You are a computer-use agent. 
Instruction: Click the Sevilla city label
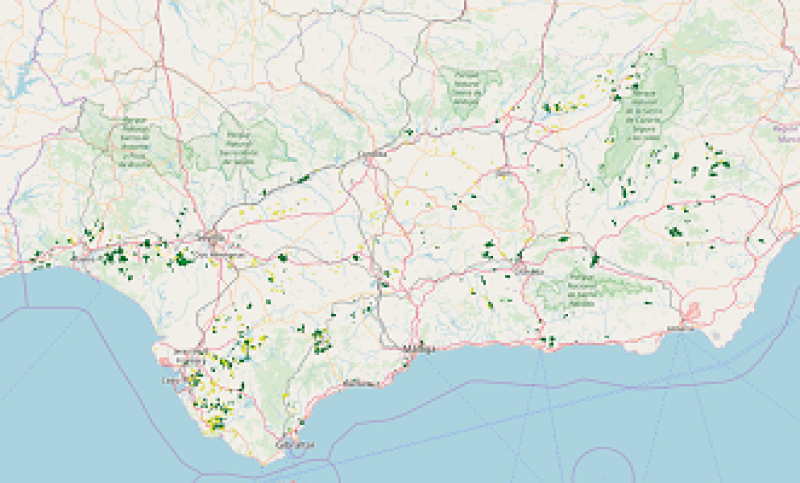pos(212,236)
